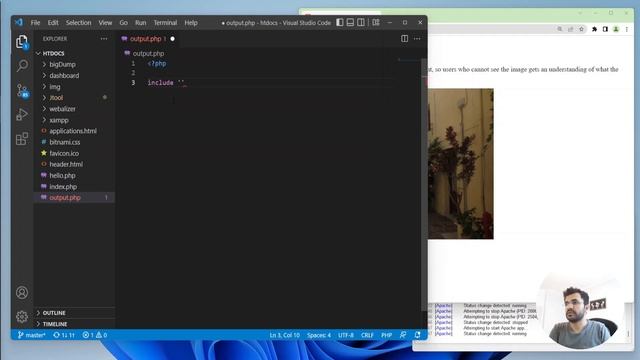This screenshot has width=640, height=360.
Task: Open the Accounts icon in activity bar
Action: (x=22, y=292)
